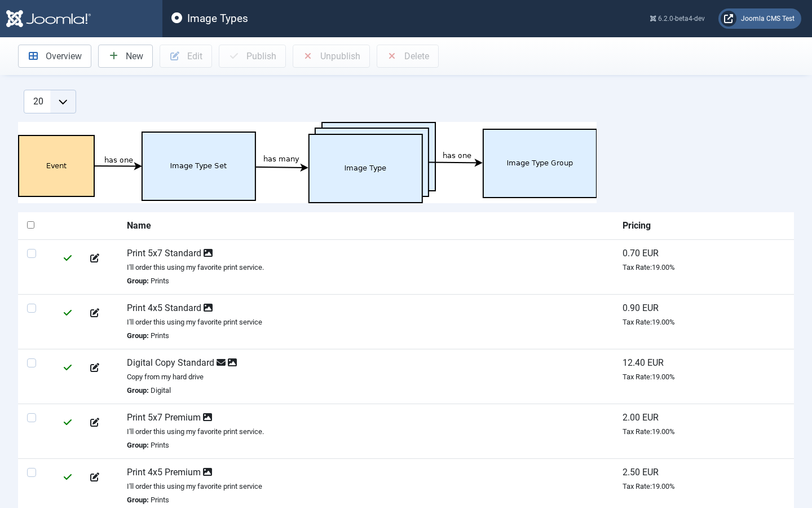812x508 pixels.
Task: Click the envelope icon beside Digital Copy Standard
Action: [x=221, y=362]
